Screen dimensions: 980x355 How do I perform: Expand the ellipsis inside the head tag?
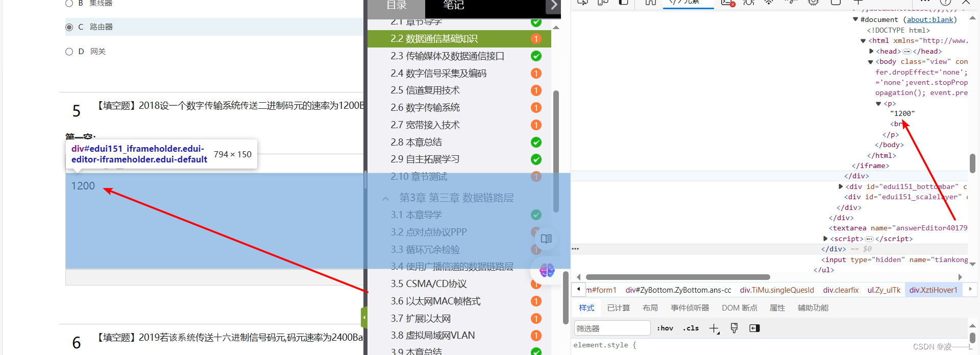(x=906, y=52)
